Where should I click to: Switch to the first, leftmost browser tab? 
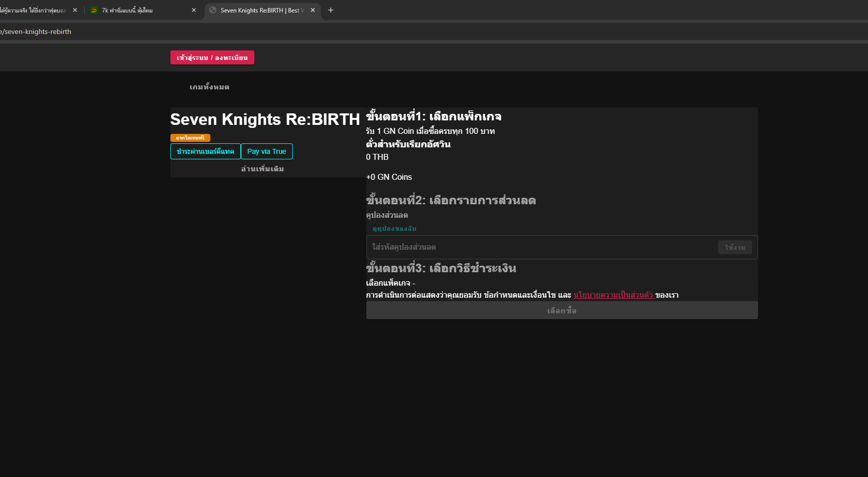[32, 10]
